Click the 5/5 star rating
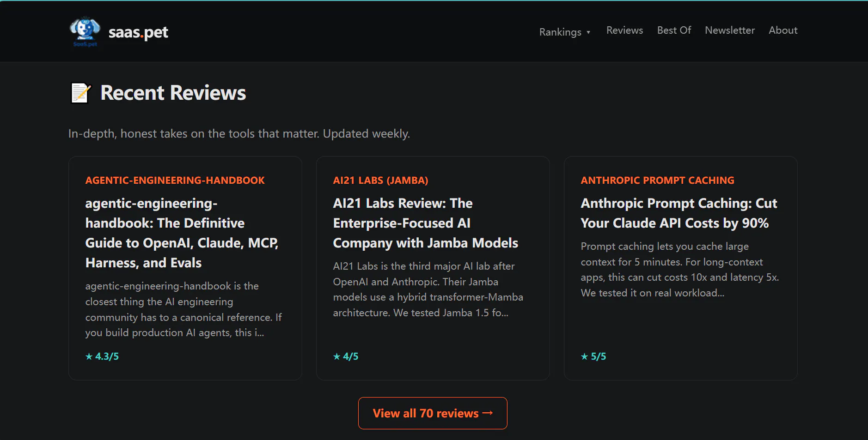Viewport: 868px width, 440px height. coord(593,356)
